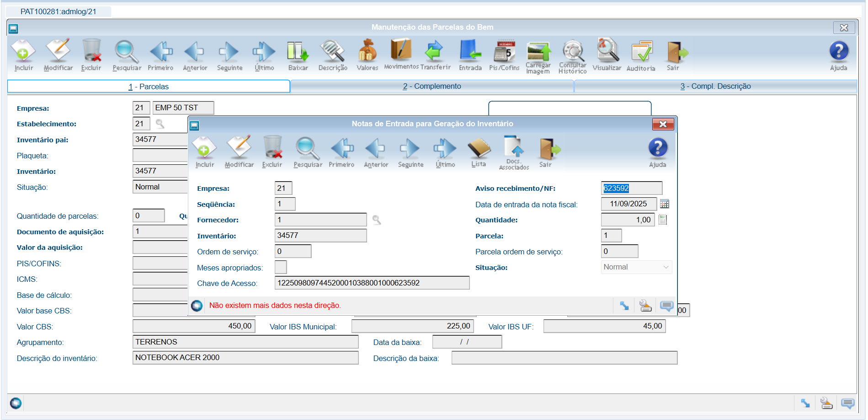This screenshot has width=868, height=420.
Task: Open calendar picker for data de entrada
Action: point(665,204)
